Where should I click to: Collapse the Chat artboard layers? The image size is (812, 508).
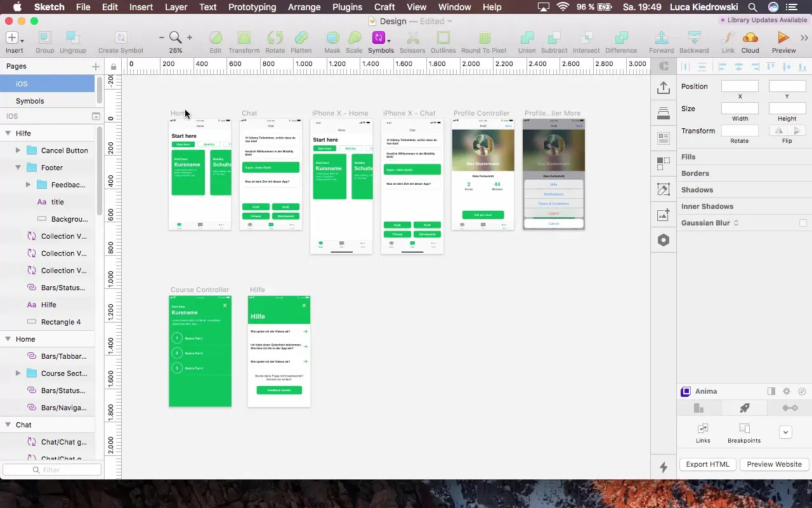pyautogui.click(x=8, y=425)
